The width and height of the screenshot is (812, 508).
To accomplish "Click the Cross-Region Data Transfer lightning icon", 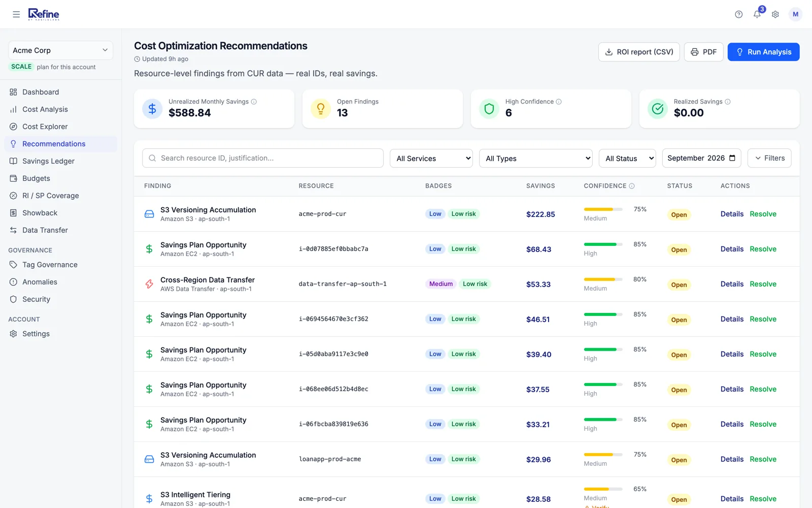I will coord(149,284).
